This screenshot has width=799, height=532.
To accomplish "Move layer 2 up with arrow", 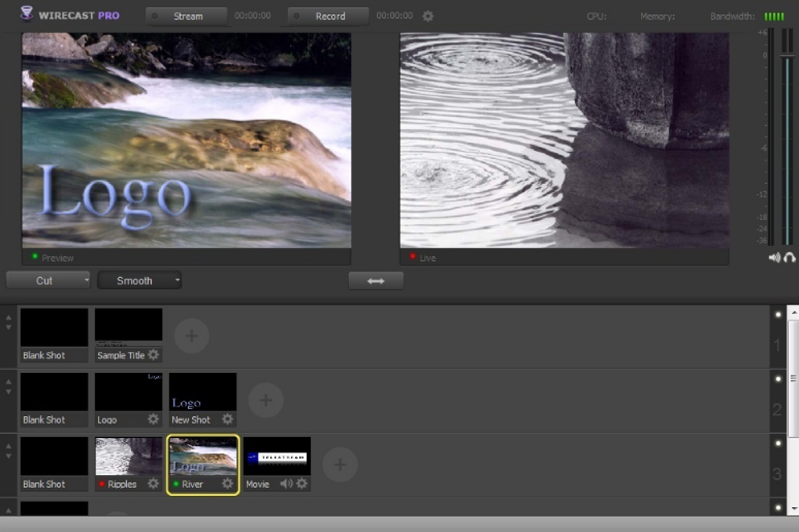I will (x=9, y=382).
